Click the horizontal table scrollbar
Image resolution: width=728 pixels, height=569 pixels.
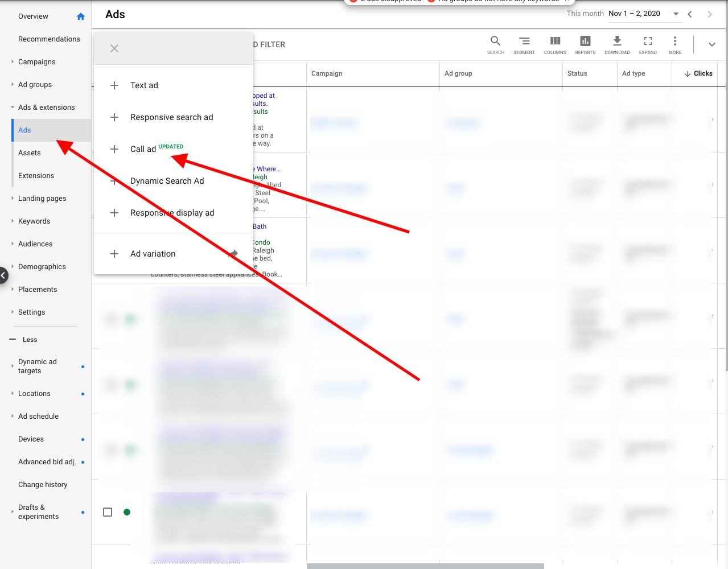click(x=425, y=566)
